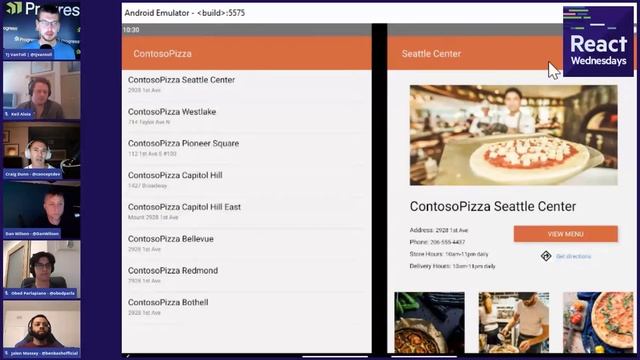Open the dark skillet pizza gallery thumbnail

[429, 322]
